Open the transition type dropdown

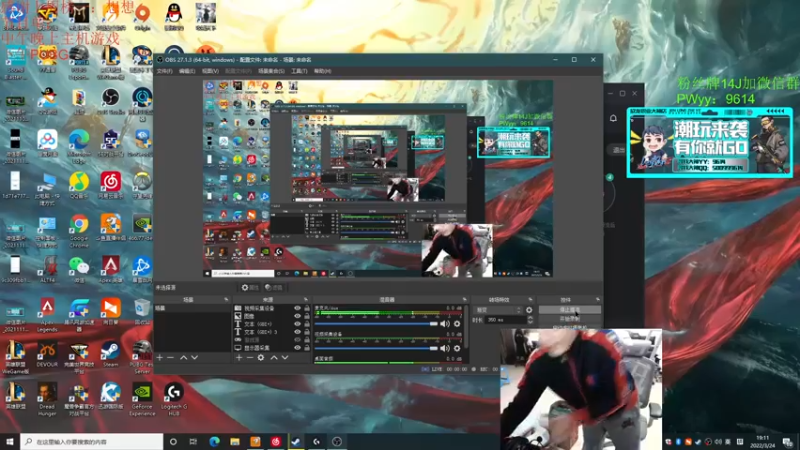click(x=498, y=310)
